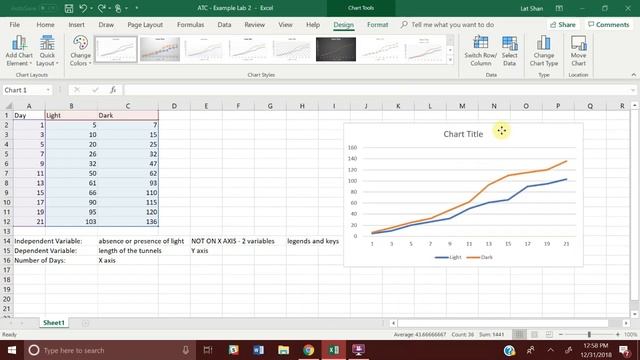
Task: Open Windows Start menu
Action: click(11, 350)
